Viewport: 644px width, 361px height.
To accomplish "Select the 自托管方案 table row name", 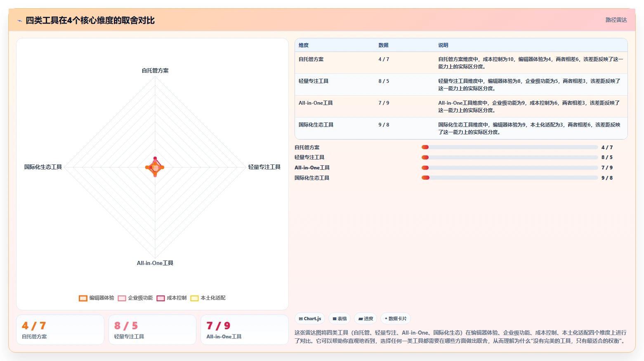I will coord(311,59).
